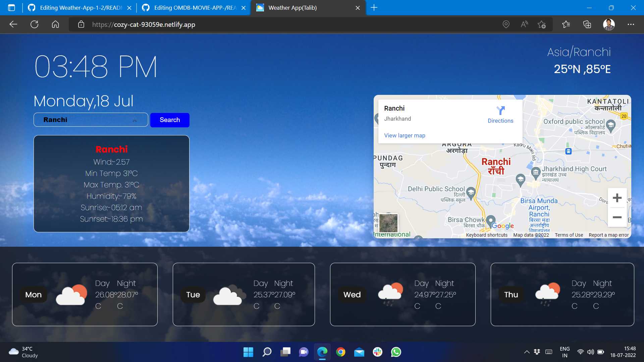Click the Windows Start menu button
The image size is (644, 362).
point(248,352)
